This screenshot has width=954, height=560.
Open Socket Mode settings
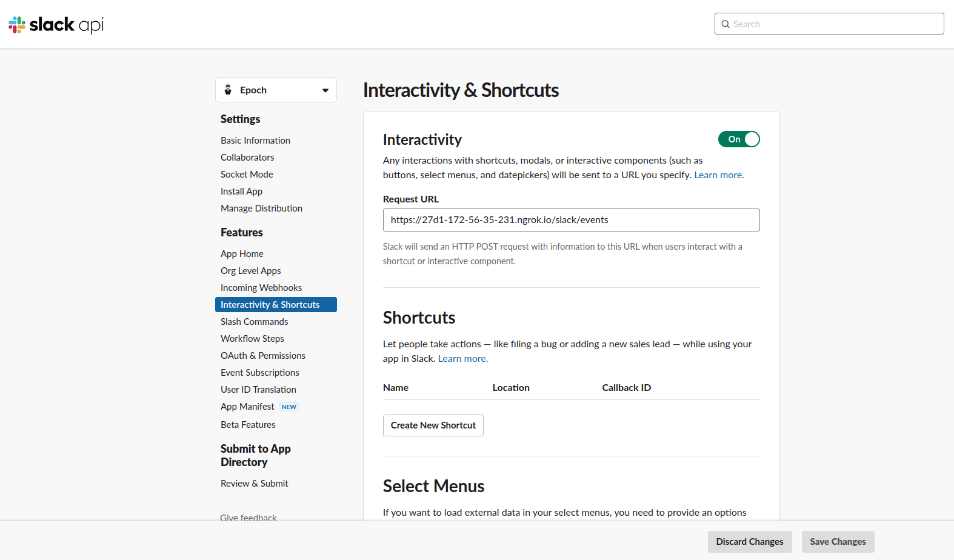point(247,175)
